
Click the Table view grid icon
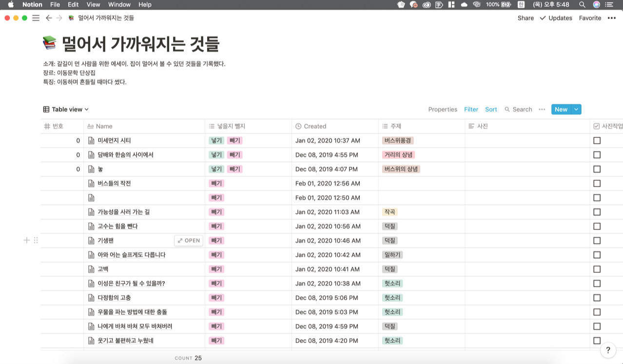[46, 109]
